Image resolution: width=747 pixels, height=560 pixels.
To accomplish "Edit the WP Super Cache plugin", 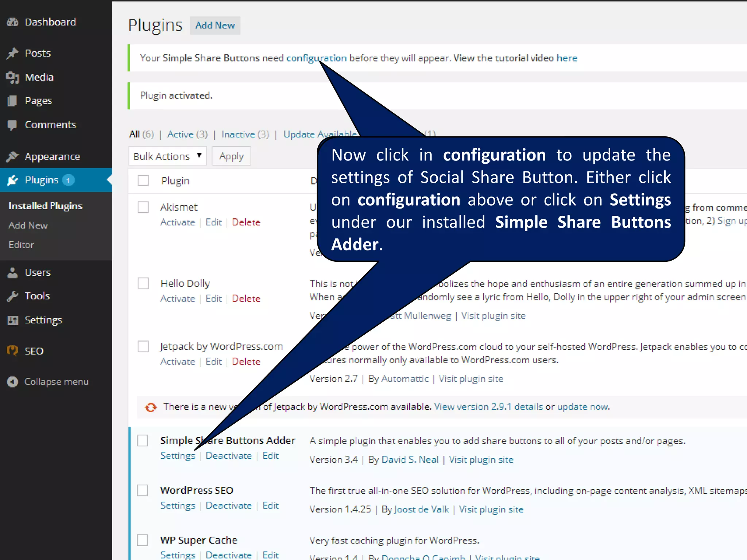I will pos(271,555).
